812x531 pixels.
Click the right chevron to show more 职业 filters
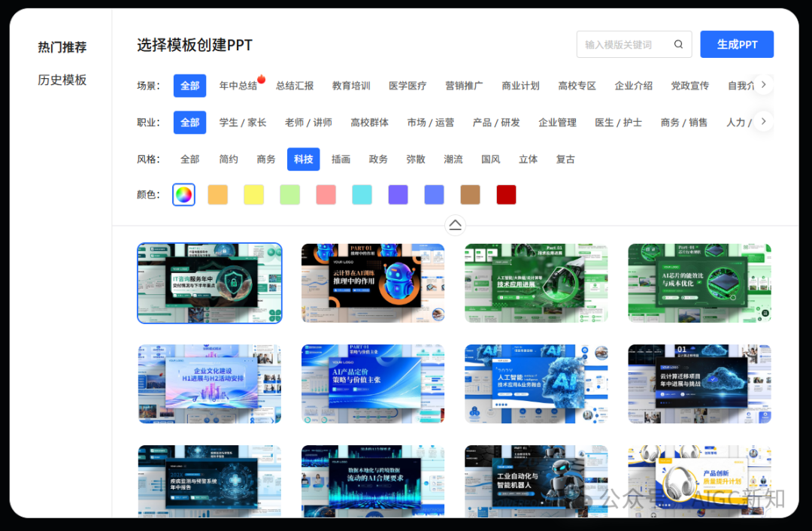pos(763,121)
